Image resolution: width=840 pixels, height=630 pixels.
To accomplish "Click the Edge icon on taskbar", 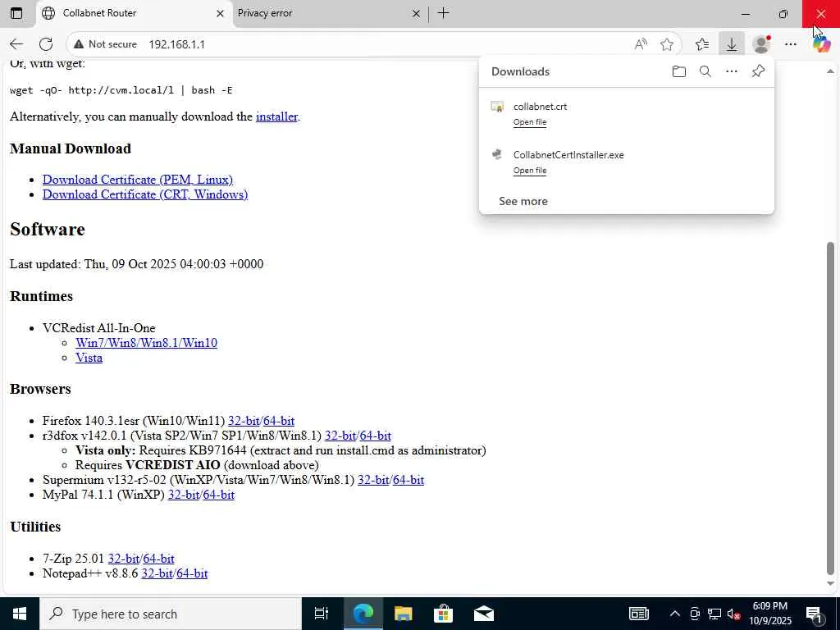I will (363, 614).
